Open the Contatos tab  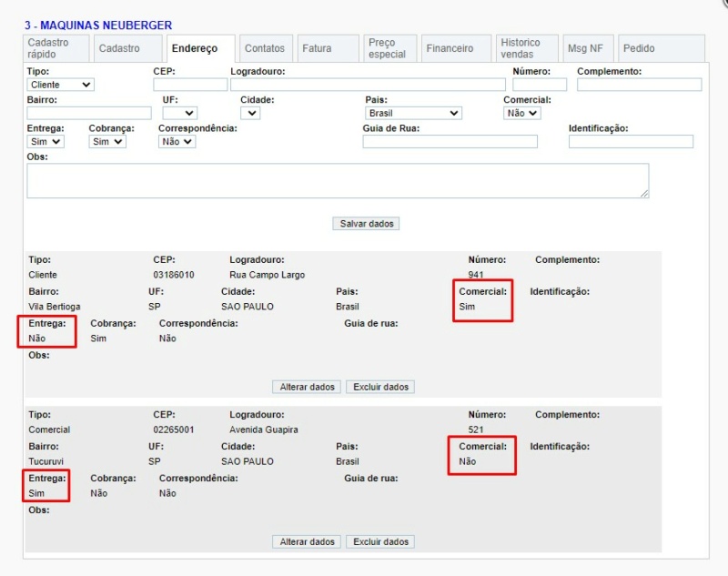coord(266,48)
